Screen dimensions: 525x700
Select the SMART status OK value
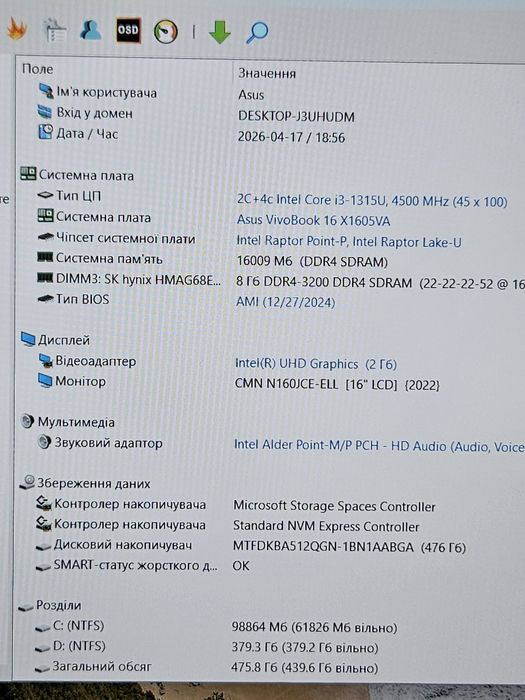[x=241, y=566]
